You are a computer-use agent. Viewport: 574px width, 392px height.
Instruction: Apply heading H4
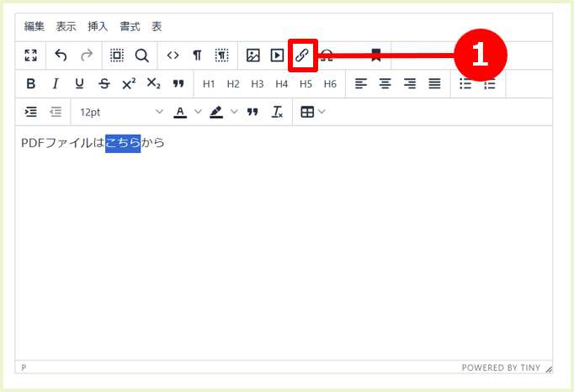click(281, 84)
